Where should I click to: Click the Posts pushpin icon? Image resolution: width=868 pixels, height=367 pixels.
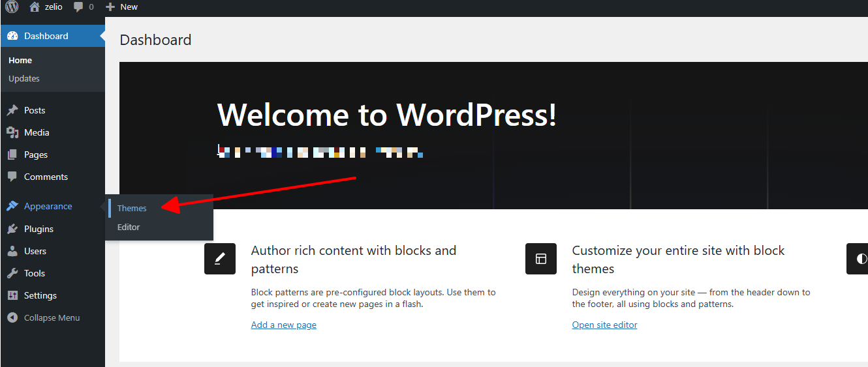coord(12,110)
